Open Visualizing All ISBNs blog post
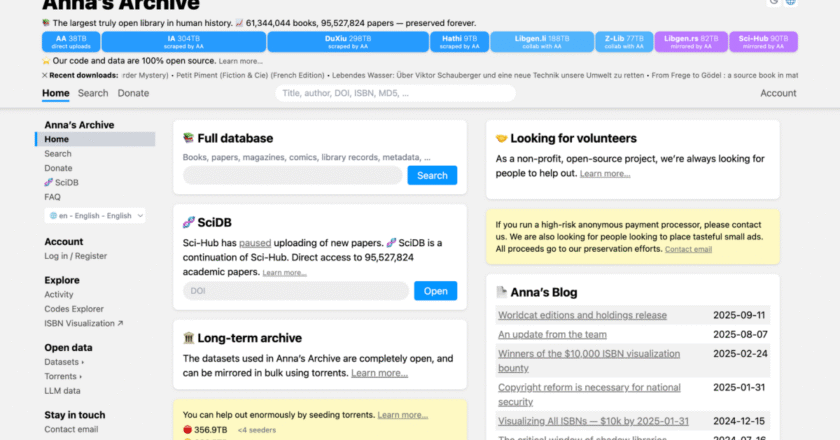Image resolution: width=840 pixels, height=440 pixels. click(x=593, y=421)
